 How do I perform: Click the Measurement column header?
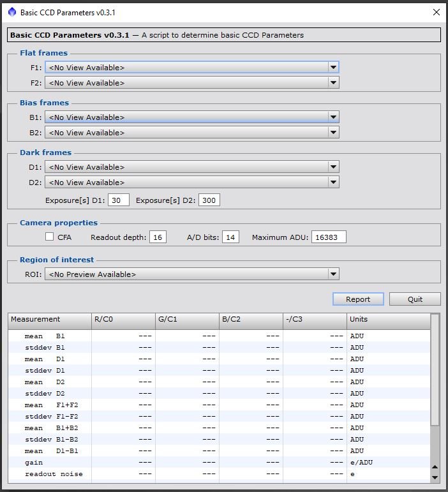[x=50, y=321]
